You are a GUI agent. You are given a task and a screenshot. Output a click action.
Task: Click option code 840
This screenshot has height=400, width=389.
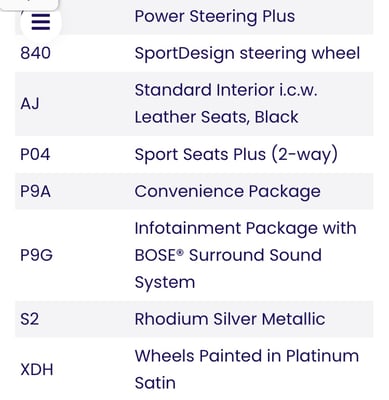click(x=35, y=53)
